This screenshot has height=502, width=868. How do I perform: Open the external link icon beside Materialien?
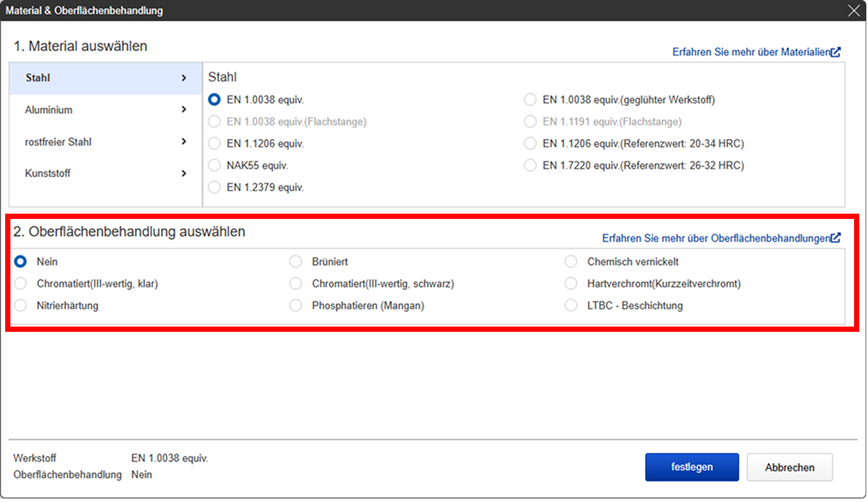835,52
